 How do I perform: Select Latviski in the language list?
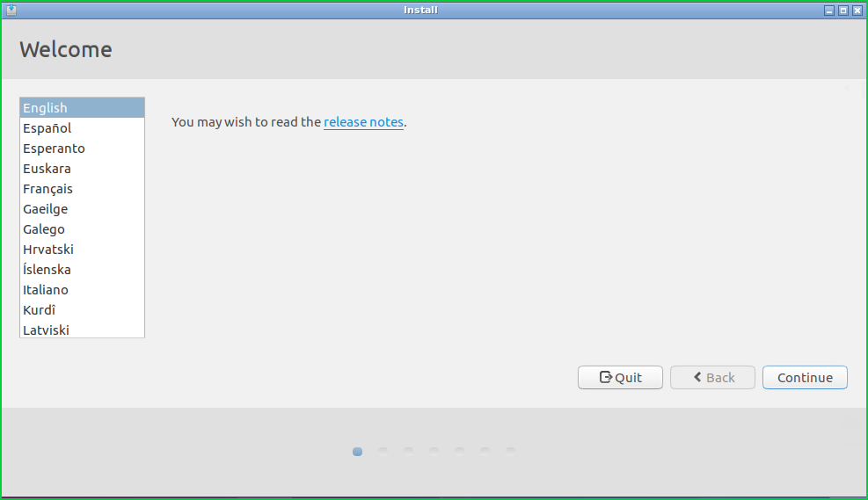point(82,330)
